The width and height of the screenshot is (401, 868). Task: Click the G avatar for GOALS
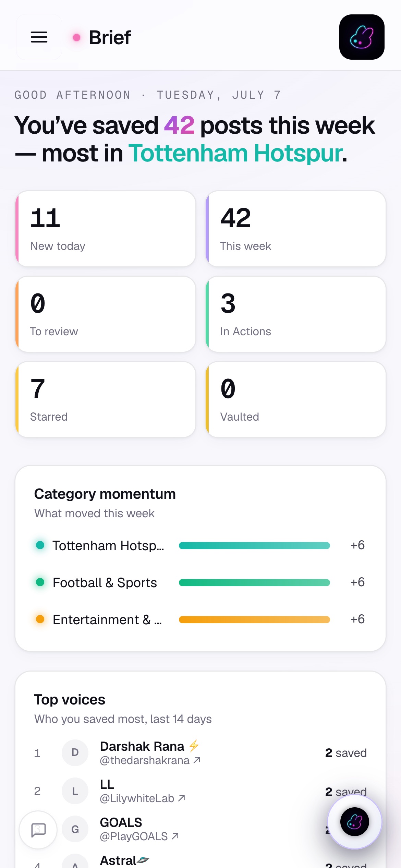(x=75, y=829)
